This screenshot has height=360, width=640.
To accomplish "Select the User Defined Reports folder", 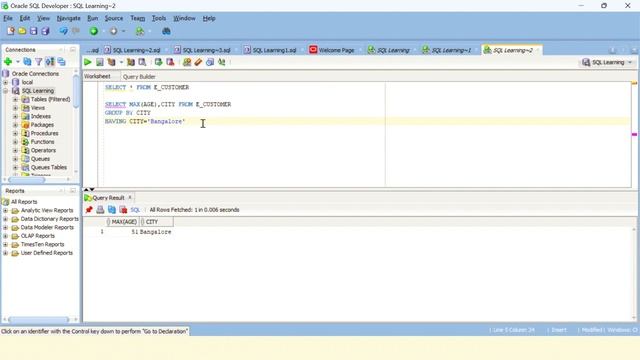I will pyautogui.click(x=47, y=253).
